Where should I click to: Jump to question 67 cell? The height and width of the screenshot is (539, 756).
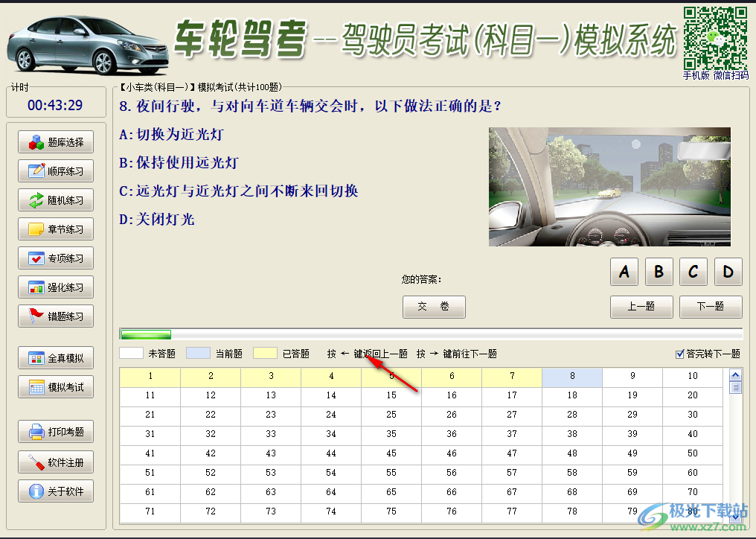(x=511, y=493)
